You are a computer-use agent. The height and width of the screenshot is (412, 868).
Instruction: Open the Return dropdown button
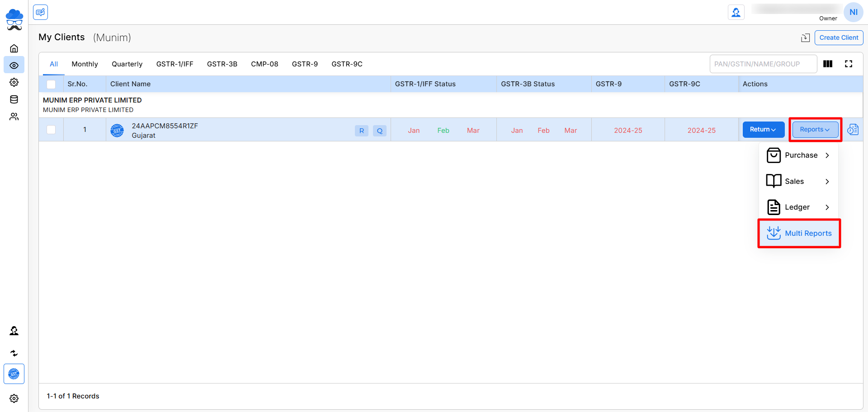coord(763,130)
